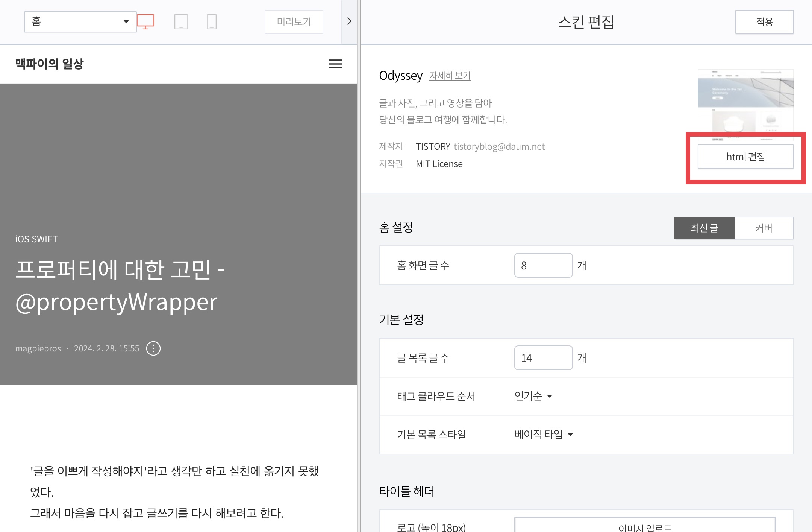Expand 기본 목록 스타일 베이직 타입 dropdown
This screenshot has height=532, width=812.
(x=544, y=435)
